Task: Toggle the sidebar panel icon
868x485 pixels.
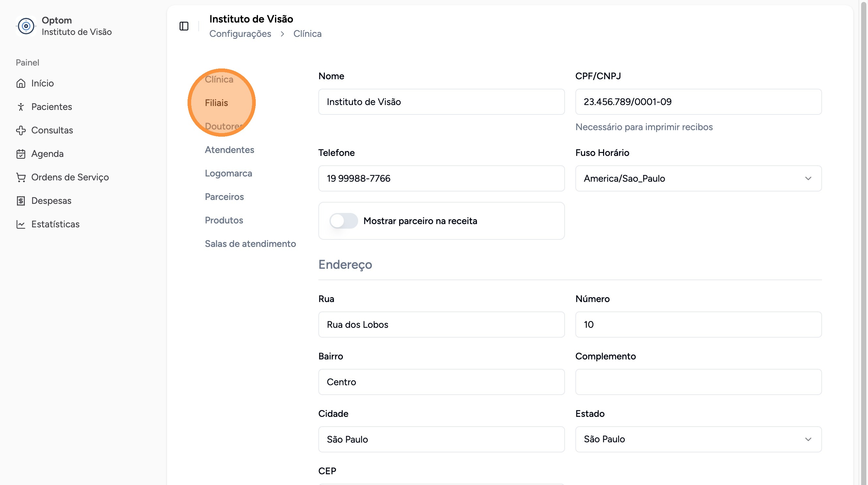Action: (184, 26)
